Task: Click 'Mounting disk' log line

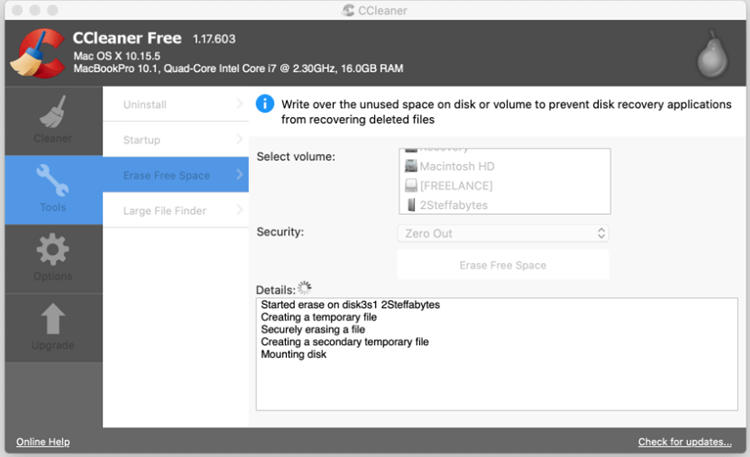Action: (293, 354)
